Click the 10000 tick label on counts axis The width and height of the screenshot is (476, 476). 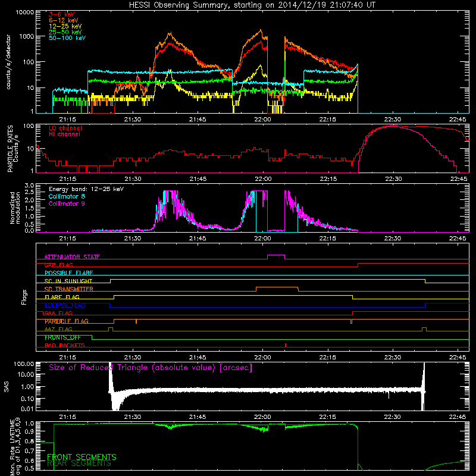click(24, 12)
